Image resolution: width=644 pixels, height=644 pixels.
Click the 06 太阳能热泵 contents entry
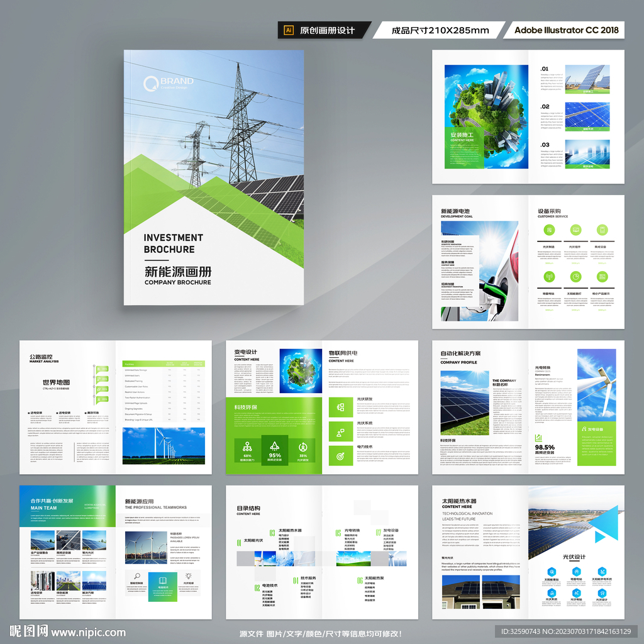[370, 579]
